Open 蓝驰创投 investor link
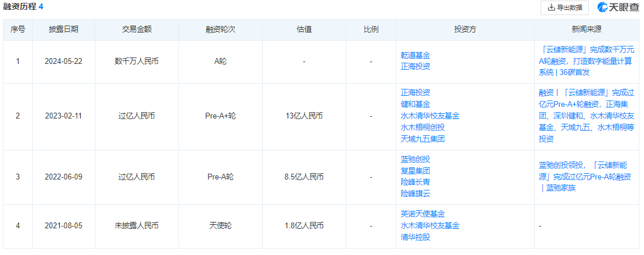 click(x=415, y=159)
